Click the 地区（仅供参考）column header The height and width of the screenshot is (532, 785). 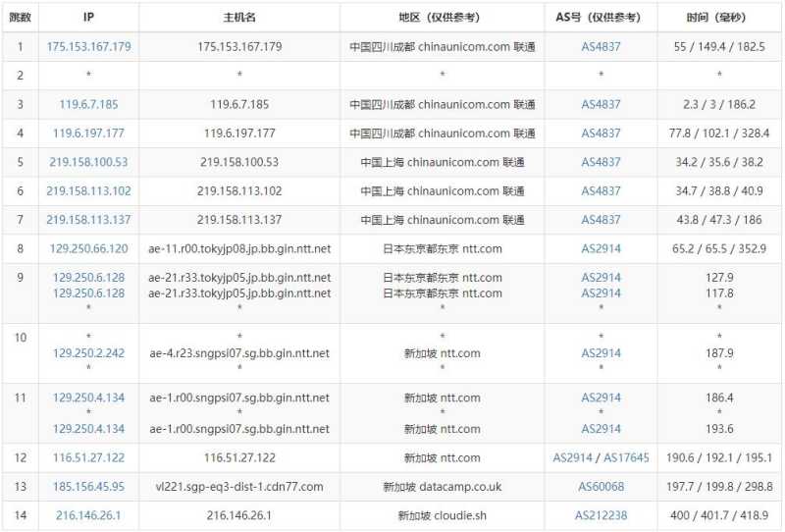pyautogui.click(x=443, y=18)
